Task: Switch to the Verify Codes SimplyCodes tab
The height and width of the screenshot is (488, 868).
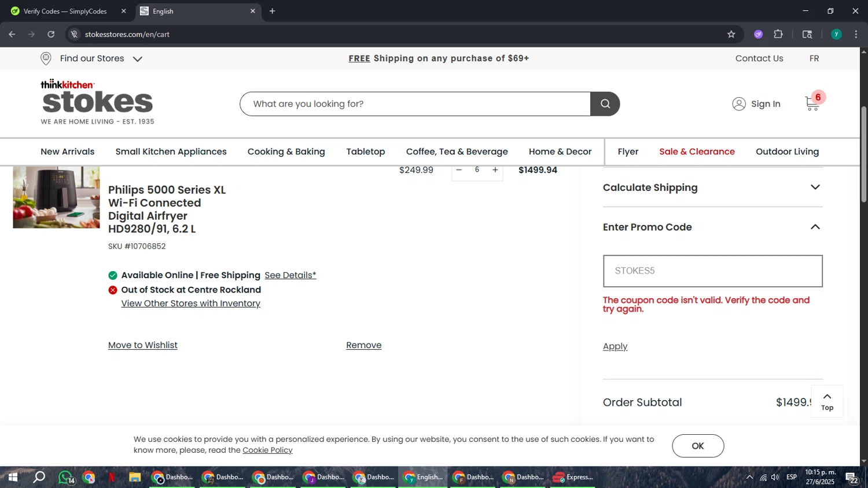Action: (65, 11)
